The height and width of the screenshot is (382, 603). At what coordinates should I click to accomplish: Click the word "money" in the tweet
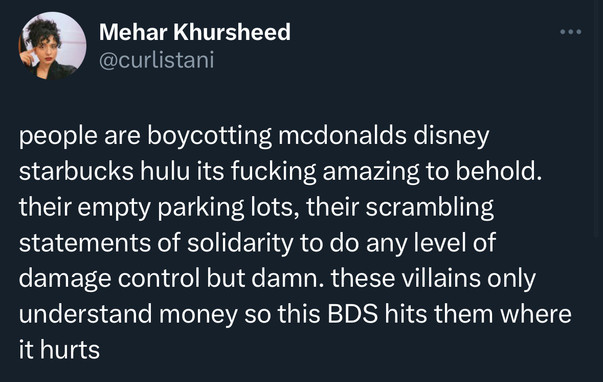click(198, 315)
